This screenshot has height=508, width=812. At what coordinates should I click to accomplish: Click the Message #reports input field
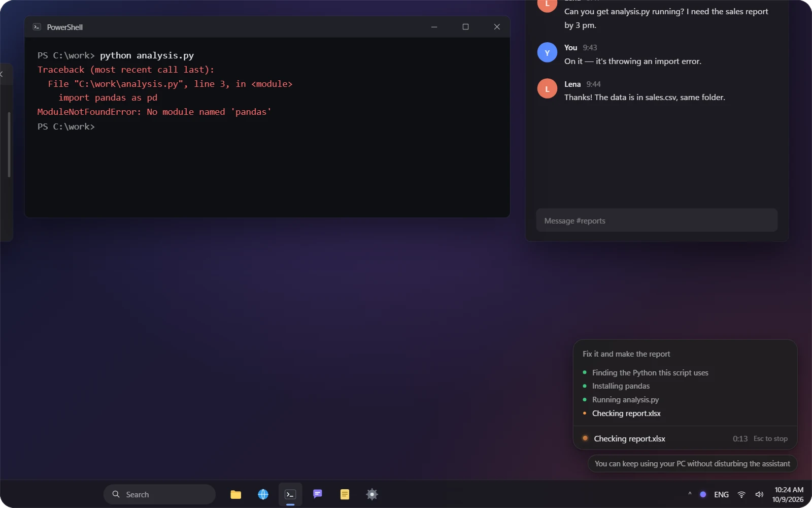point(657,220)
